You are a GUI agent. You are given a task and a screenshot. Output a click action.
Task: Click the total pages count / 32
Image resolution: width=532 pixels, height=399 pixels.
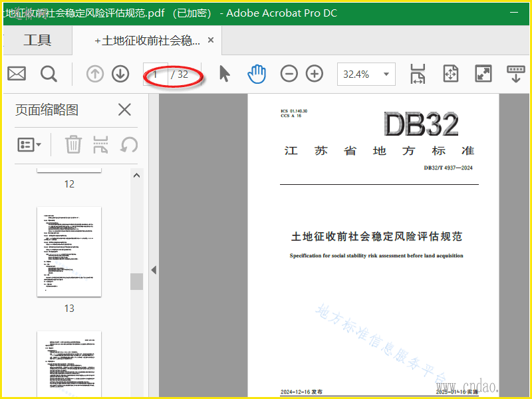(180, 74)
